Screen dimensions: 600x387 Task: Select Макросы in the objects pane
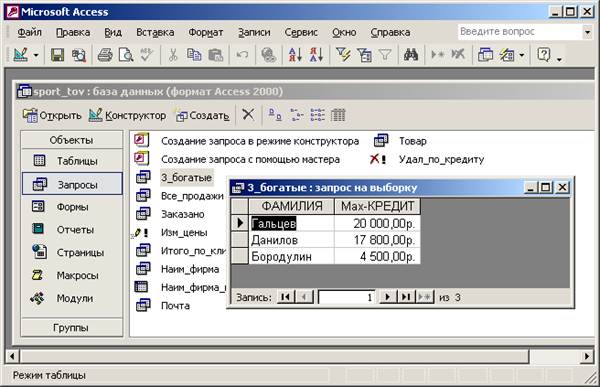tap(72, 275)
